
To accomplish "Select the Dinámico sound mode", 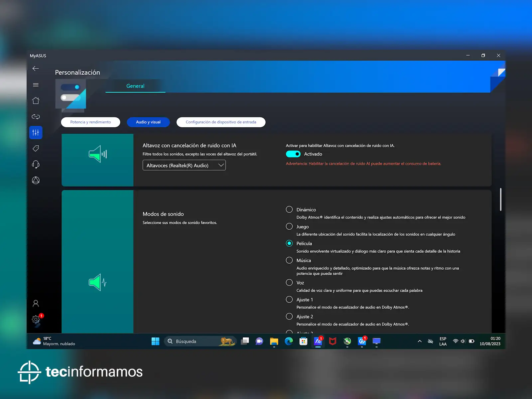I will [289, 209].
